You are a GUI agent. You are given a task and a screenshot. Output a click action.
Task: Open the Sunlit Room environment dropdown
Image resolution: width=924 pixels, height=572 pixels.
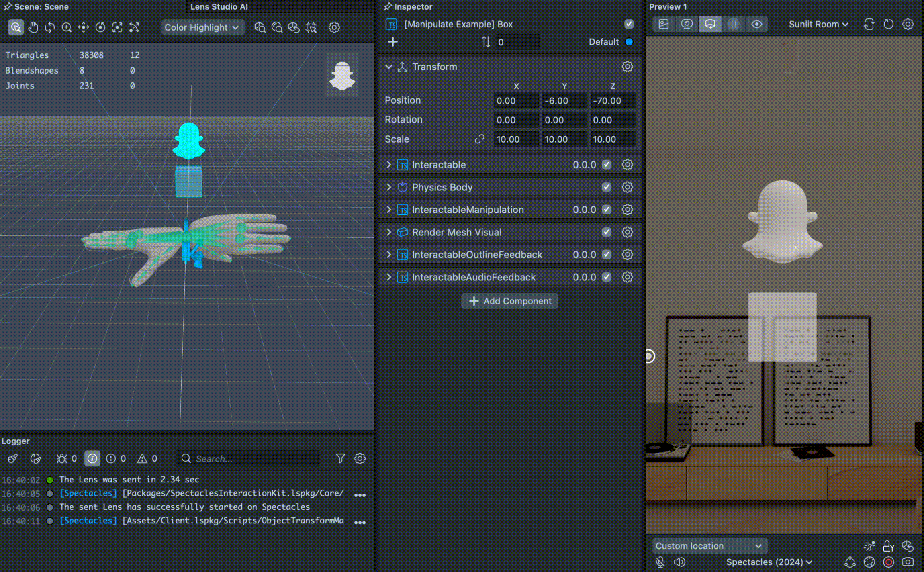tap(818, 24)
